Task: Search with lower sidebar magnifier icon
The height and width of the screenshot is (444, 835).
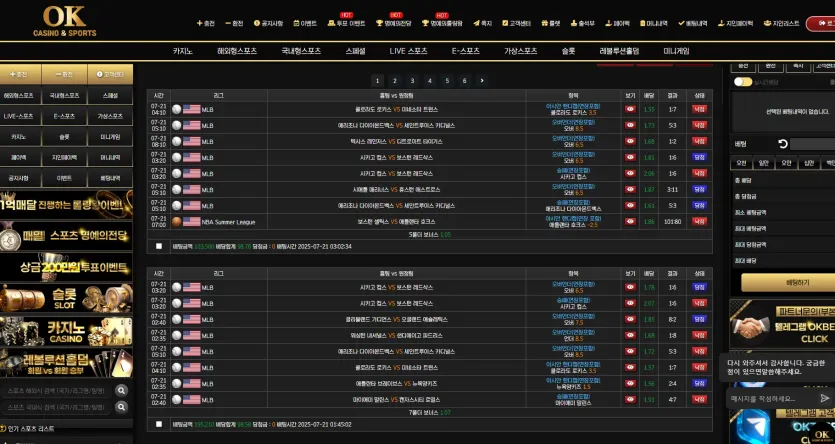Action: click(121, 407)
